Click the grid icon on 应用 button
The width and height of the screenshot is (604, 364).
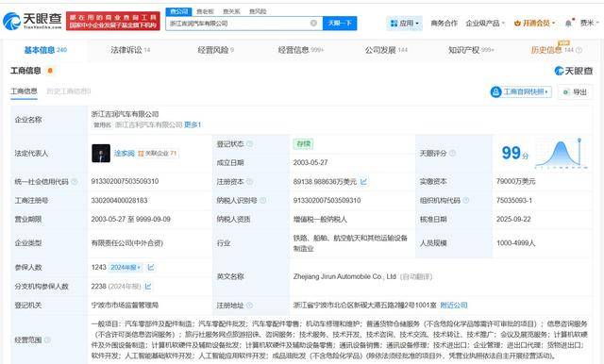[x=394, y=24]
